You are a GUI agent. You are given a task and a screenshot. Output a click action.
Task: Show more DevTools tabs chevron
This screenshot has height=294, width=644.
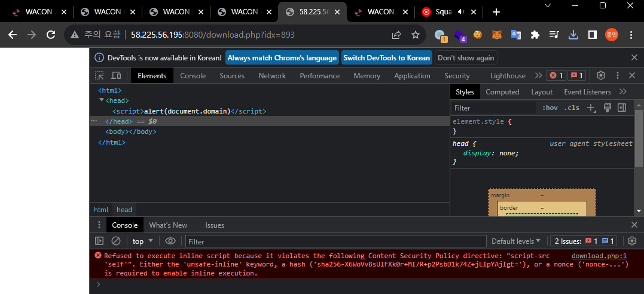click(538, 75)
